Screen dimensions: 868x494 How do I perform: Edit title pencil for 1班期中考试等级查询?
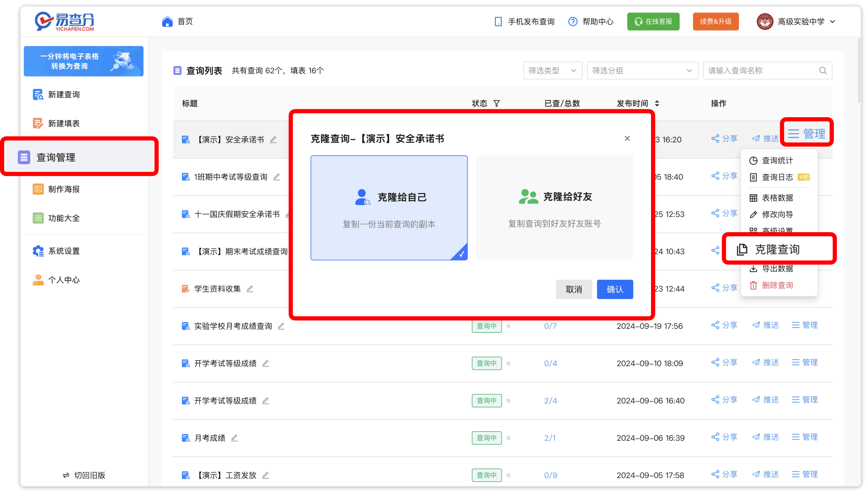coord(277,177)
